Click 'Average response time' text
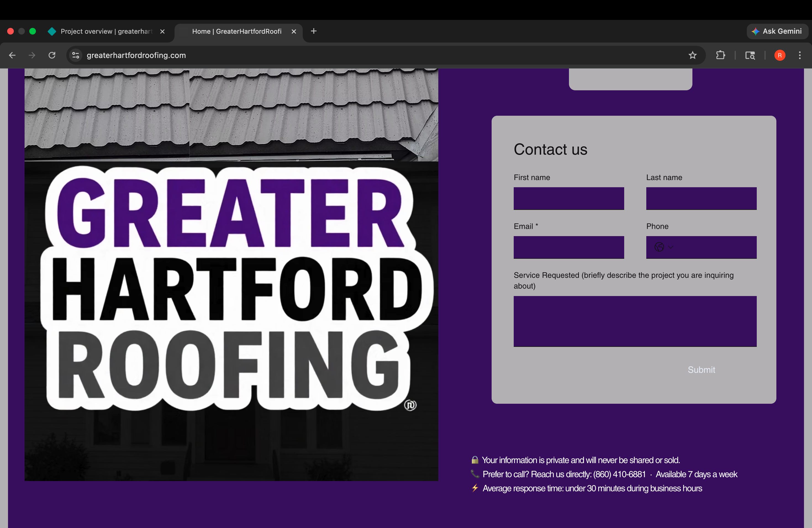The width and height of the screenshot is (812, 528). point(592,489)
